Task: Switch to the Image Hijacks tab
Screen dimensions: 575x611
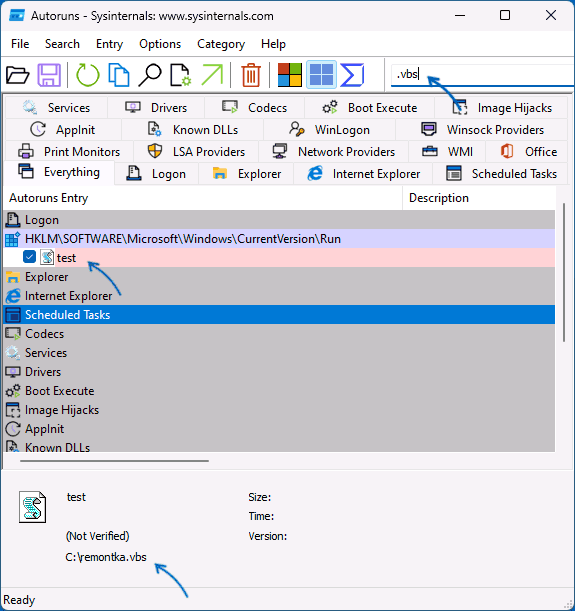Action: click(x=501, y=108)
